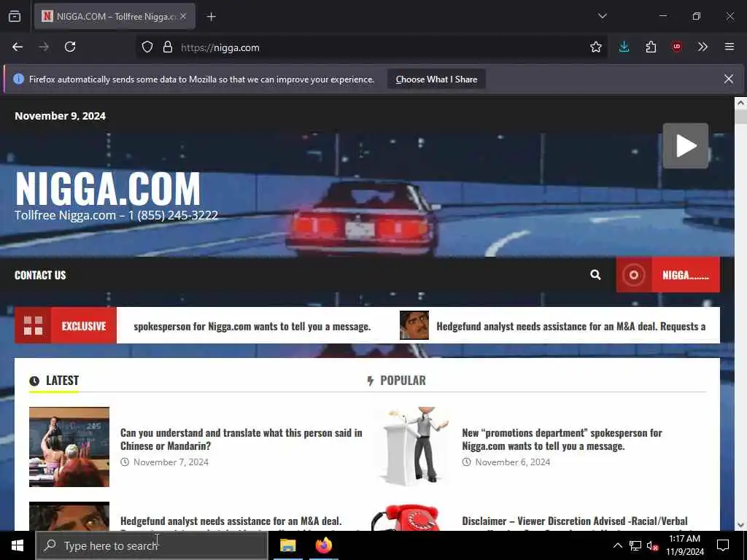Click the clock icon beside LATEST
The image size is (747, 560).
tap(34, 381)
